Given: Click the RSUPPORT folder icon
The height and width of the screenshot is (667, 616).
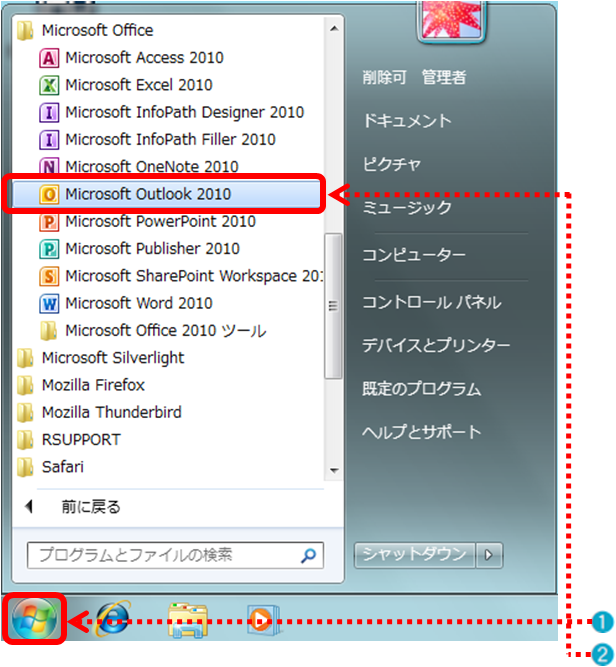Looking at the screenshot, I should coord(26,439).
